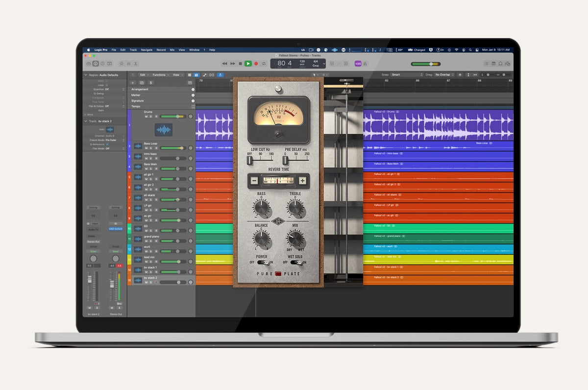Click the duplicate track button
Viewport: 588px width, 390px height.
coord(142,83)
